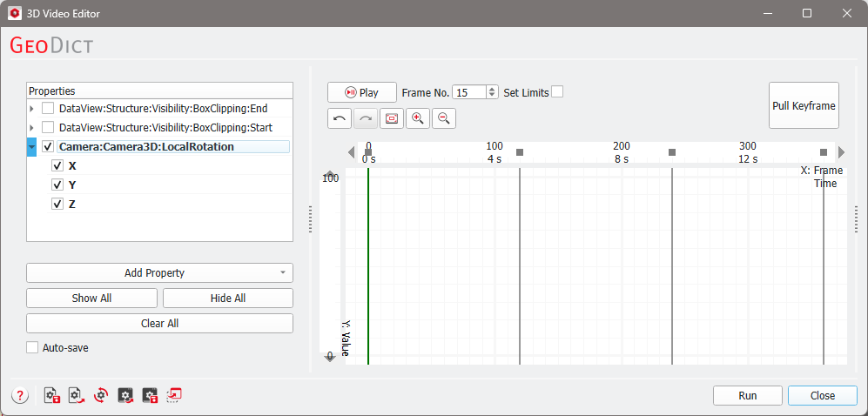Click the Play button
This screenshot has width=868, height=416.
click(362, 92)
